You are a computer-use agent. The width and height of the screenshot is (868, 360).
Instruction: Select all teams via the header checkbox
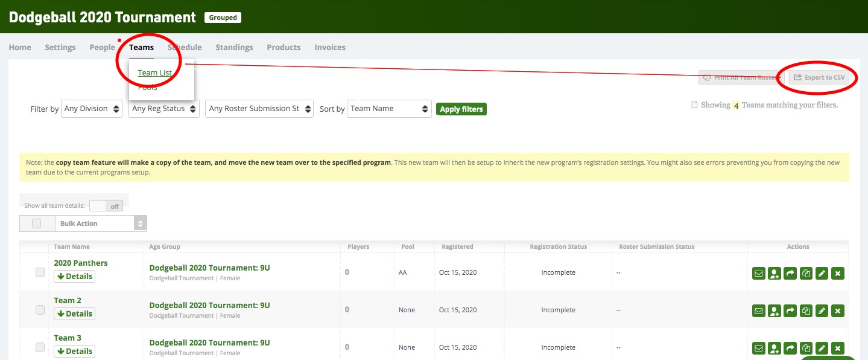pyautogui.click(x=36, y=223)
